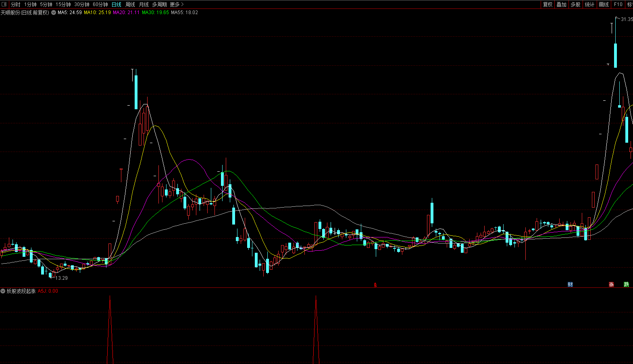
Task: Select the 15分钟 period tab
Action: pos(63,4)
